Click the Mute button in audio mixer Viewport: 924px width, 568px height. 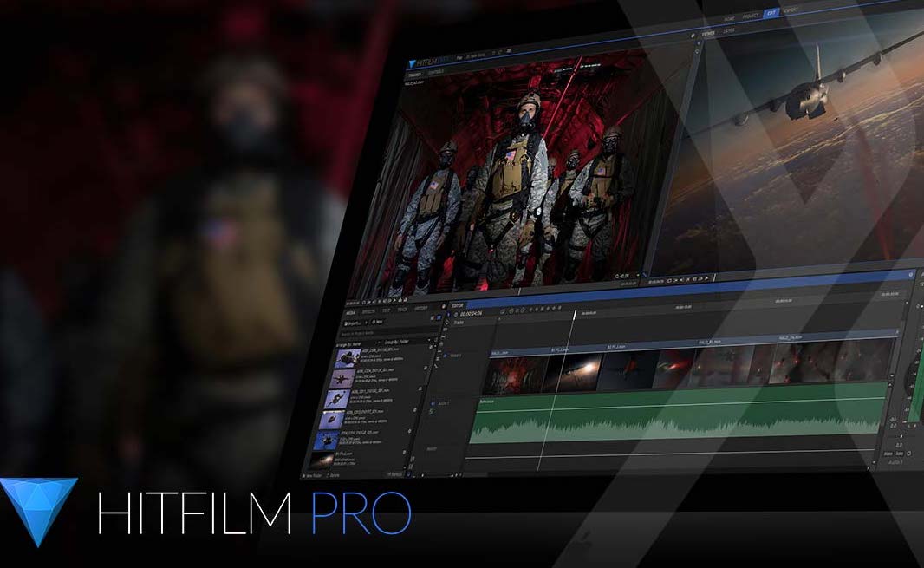coord(888,454)
